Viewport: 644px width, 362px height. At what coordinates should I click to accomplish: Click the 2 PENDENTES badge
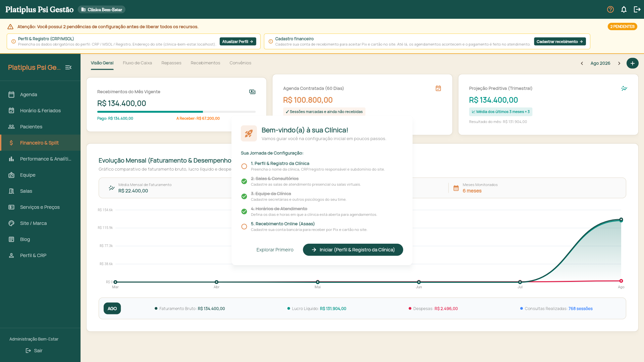[x=622, y=26]
